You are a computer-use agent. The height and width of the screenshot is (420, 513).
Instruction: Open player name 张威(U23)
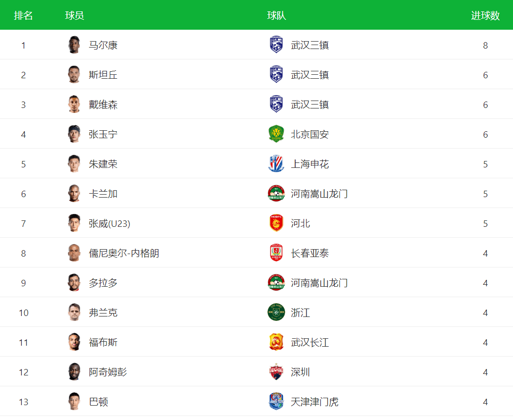tap(109, 223)
